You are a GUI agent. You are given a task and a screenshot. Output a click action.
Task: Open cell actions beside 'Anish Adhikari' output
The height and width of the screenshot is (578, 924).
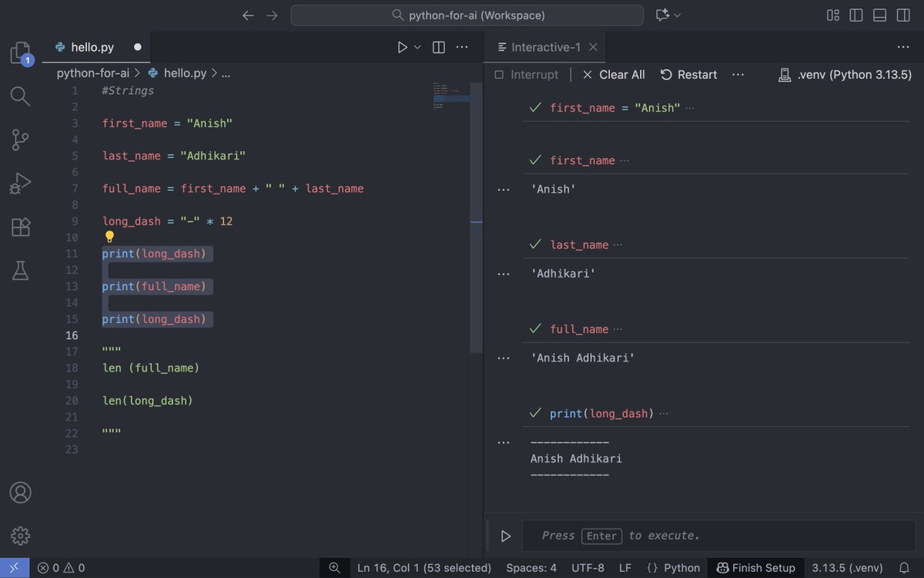click(504, 358)
